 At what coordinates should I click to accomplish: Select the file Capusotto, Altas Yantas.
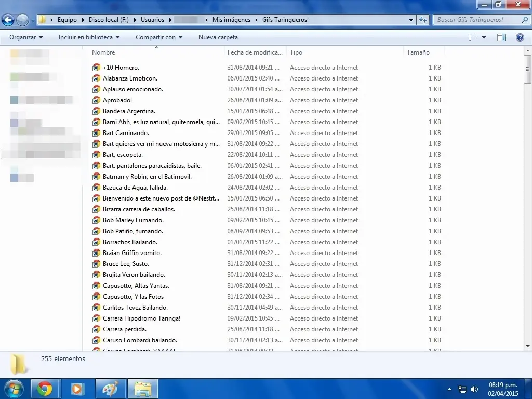[x=136, y=286]
